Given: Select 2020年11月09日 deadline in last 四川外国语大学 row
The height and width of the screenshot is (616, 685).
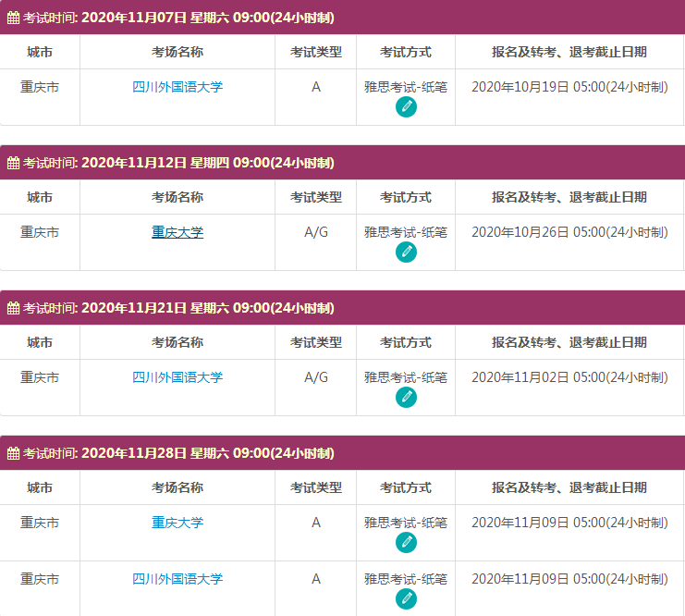Looking at the screenshot, I should tap(569, 579).
